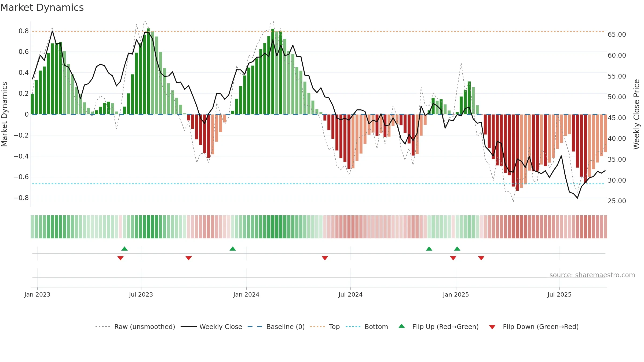The height and width of the screenshot is (362, 644).
Task: Click the Jan 2025 x-axis label
Action: (456, 294)
